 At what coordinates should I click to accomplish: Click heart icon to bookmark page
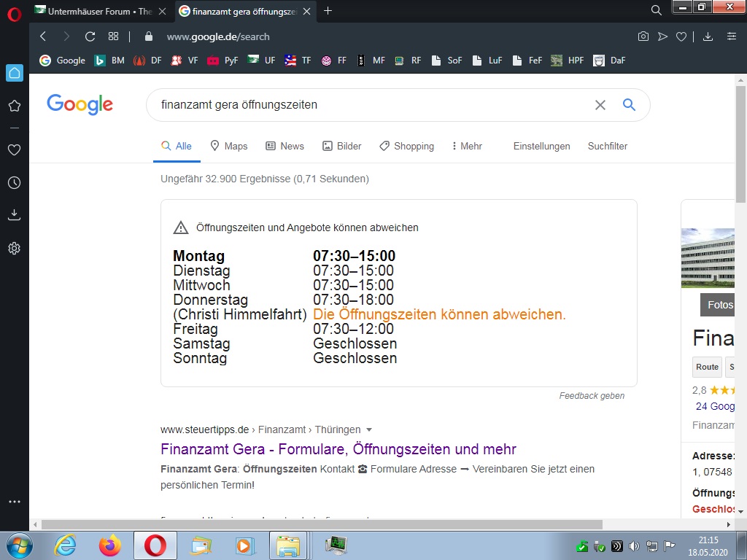pyautogui.click(x=681, y=36)
